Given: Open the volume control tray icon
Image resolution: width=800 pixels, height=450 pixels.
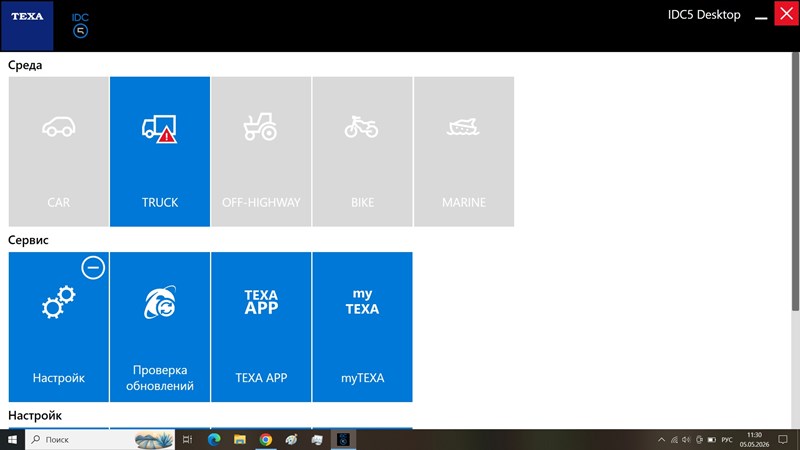Looking at the screenshot, I should (x=686, y=439).
